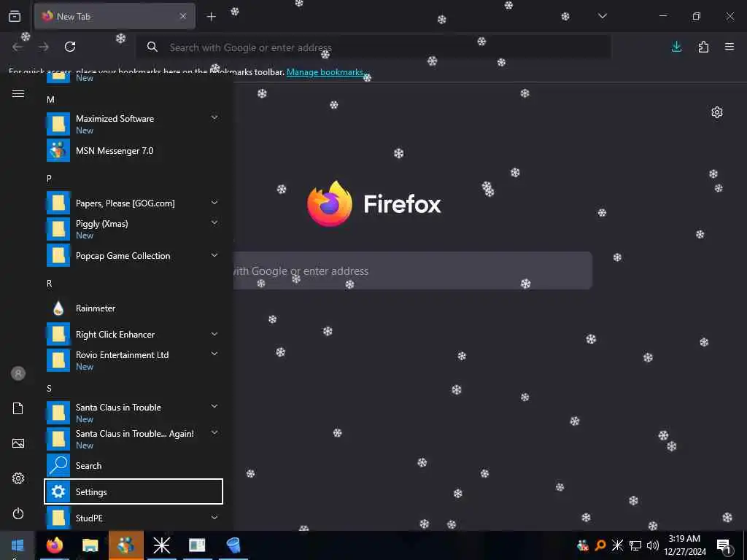
Task: Open the Firefox extensions puzzle icon
Action: pos(703,47)
